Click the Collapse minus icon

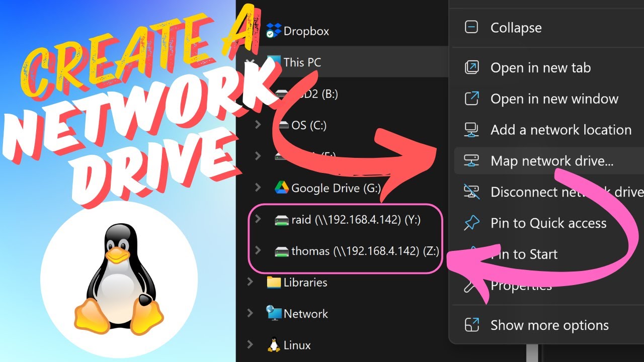(x=471, y=28)
